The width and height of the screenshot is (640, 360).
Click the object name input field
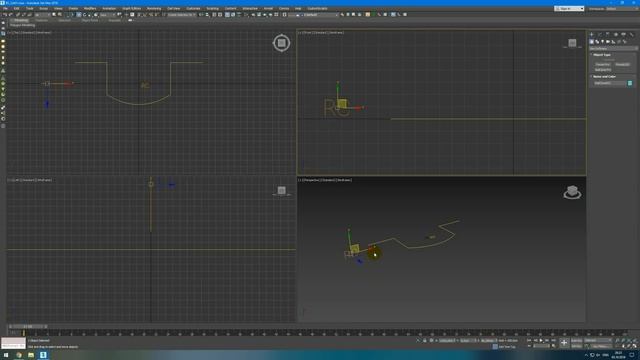609,83
